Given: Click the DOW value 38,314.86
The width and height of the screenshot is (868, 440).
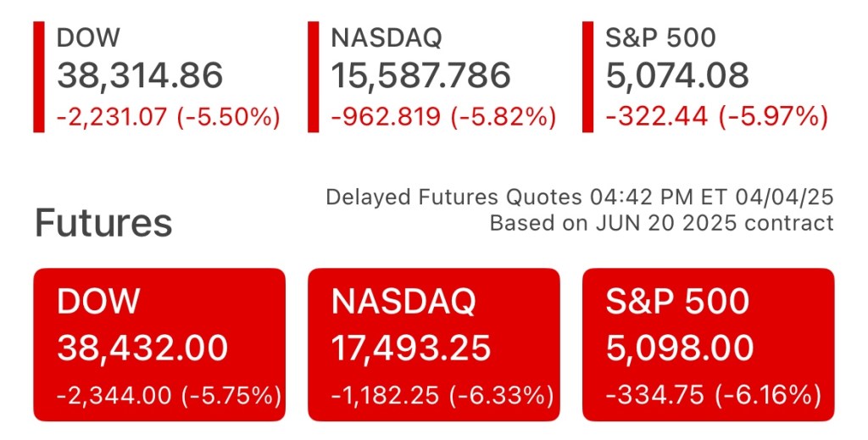Looking at the screenshot, I should click(140, 76).
